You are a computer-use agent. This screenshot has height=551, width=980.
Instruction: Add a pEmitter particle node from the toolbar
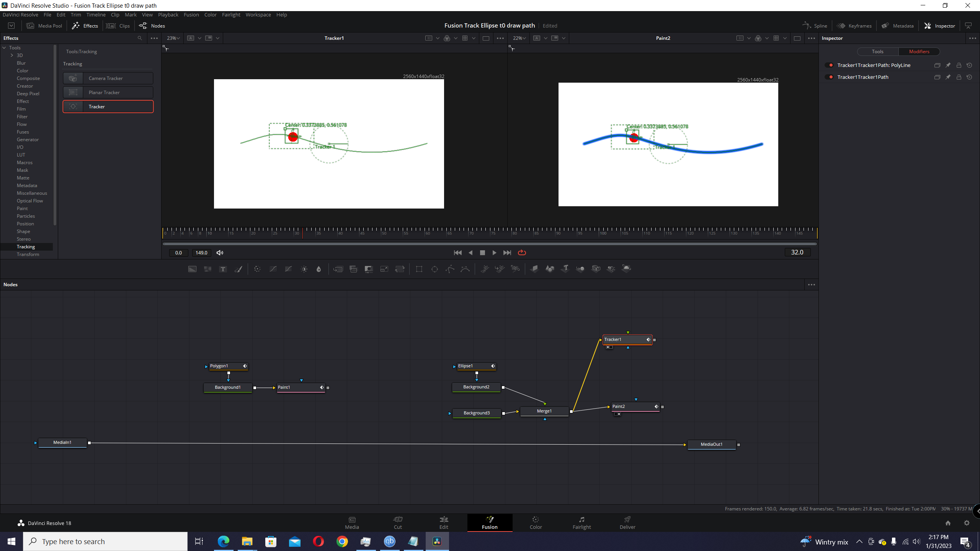coord(485,269)
